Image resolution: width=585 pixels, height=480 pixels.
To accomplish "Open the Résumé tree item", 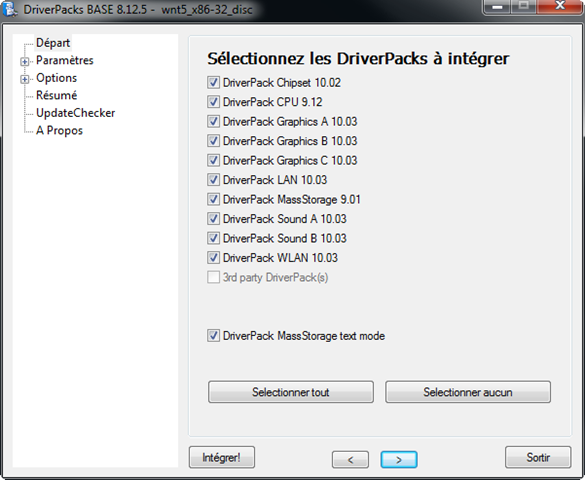I will [57, 95].
